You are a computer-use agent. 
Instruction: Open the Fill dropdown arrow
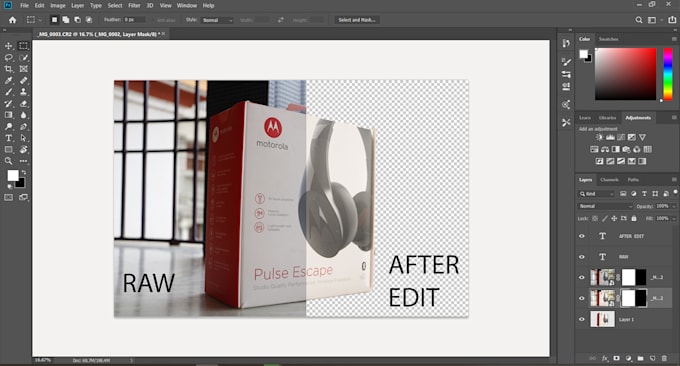coord(673,219)
